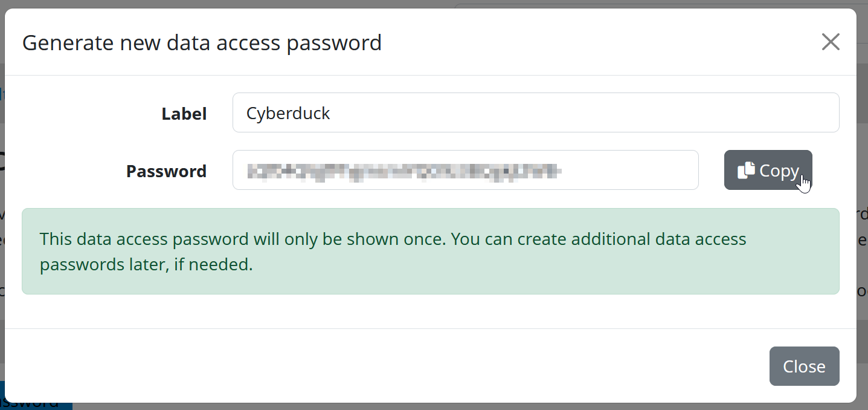Click the word "Copy" on the button
This screenshot has height=410, width=868.
(779, 171)
